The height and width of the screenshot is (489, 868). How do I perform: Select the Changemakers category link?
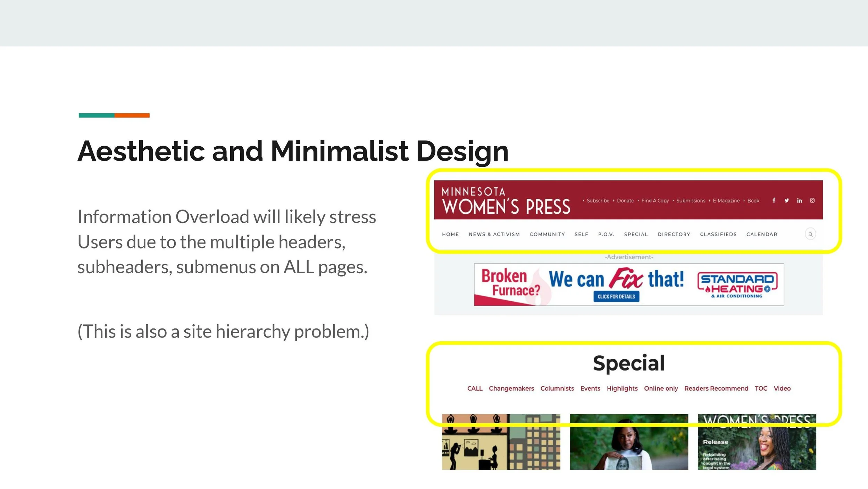tap(511, 389)
